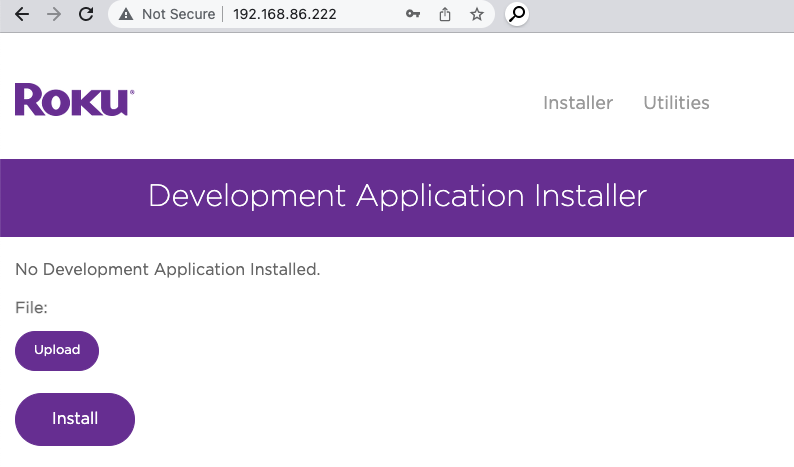
Task: Go back to the previous page
Action: pos(22,14)
